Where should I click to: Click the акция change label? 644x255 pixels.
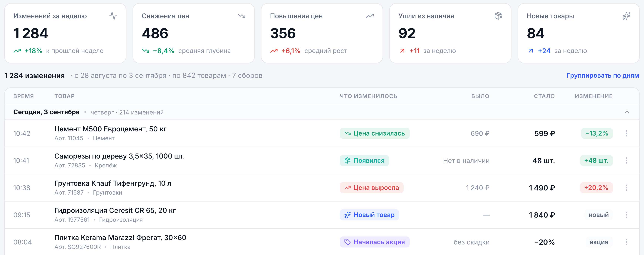click(599, 242)
